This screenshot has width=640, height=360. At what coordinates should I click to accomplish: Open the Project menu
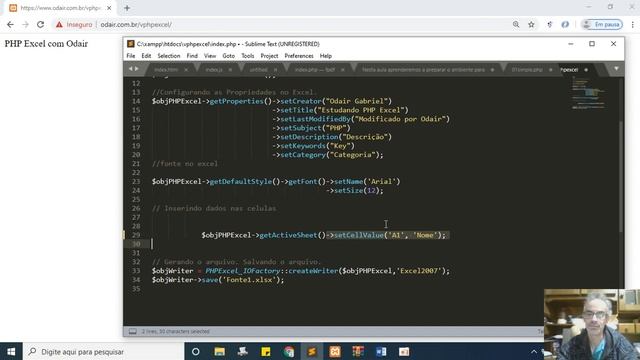click(x=269, y=56)
